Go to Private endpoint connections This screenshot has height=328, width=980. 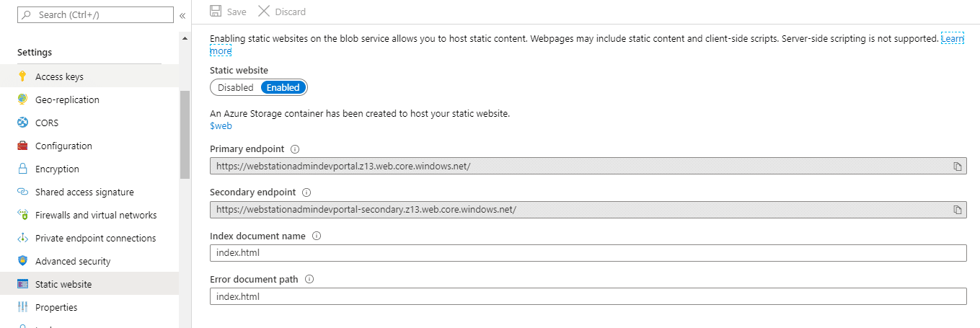95,238
